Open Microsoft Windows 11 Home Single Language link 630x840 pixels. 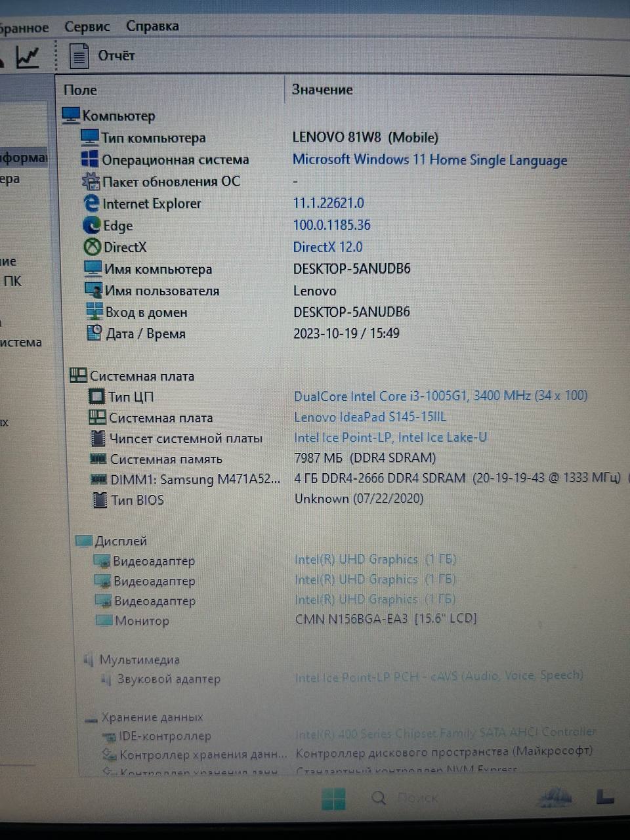tap(430, 159)
